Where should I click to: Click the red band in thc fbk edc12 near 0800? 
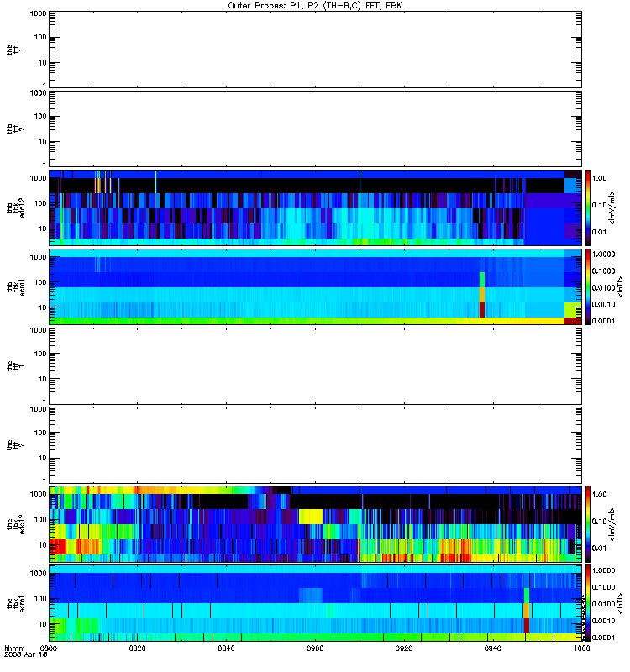(58, 547)
